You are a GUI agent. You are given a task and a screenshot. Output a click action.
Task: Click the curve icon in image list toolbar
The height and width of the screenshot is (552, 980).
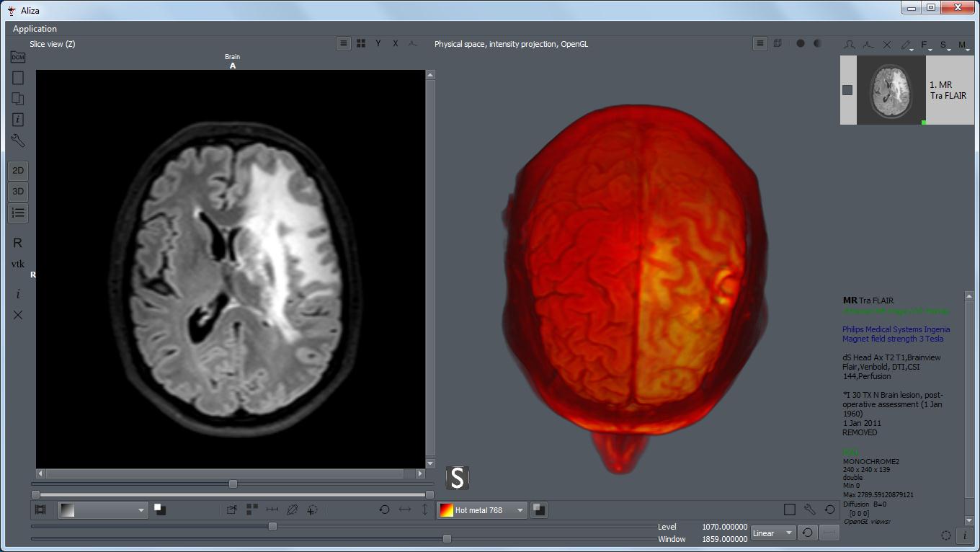868,45
